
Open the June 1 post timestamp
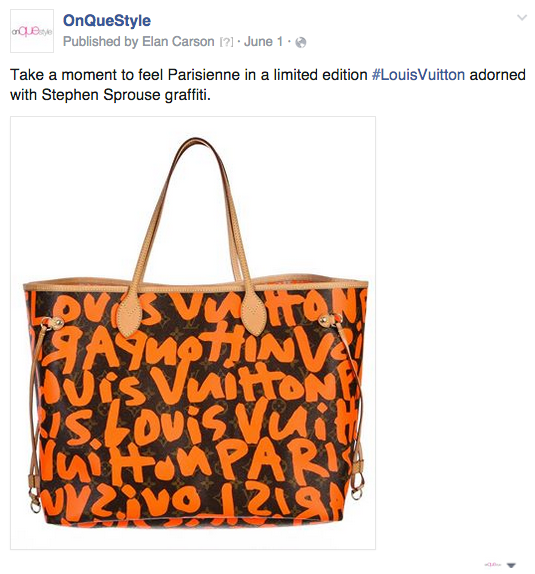coord(263,41)
